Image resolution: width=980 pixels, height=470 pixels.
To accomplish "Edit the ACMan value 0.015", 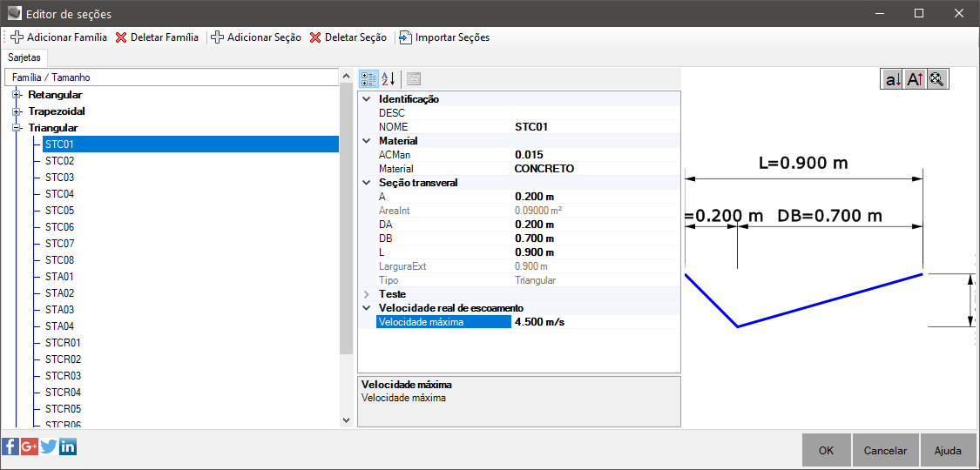I will (596, 155).
